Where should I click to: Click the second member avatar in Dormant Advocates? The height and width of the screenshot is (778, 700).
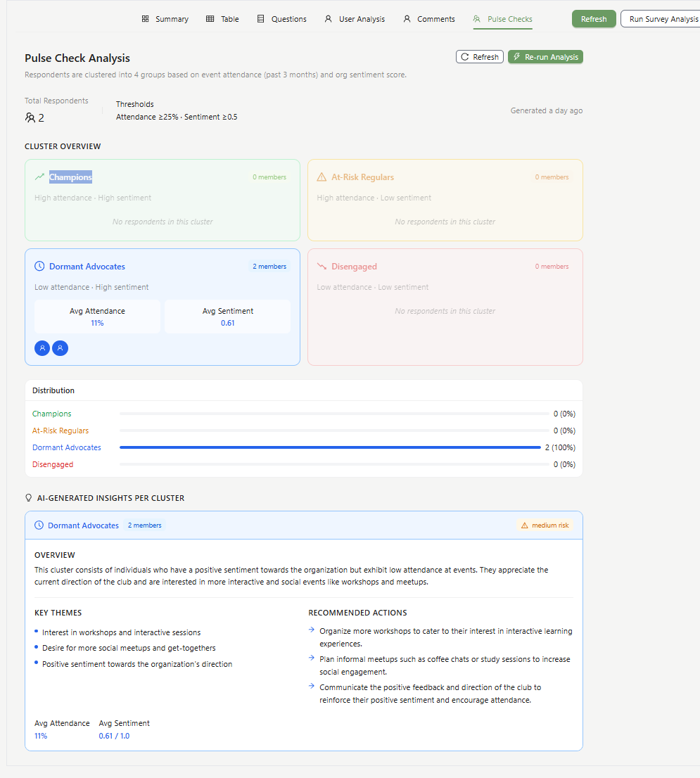[x=60, y=348]
